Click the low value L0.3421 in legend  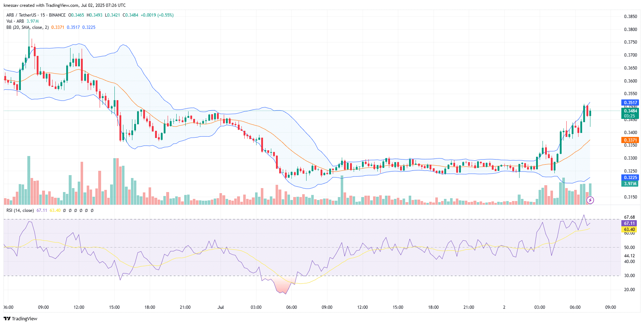click(112, 15)
